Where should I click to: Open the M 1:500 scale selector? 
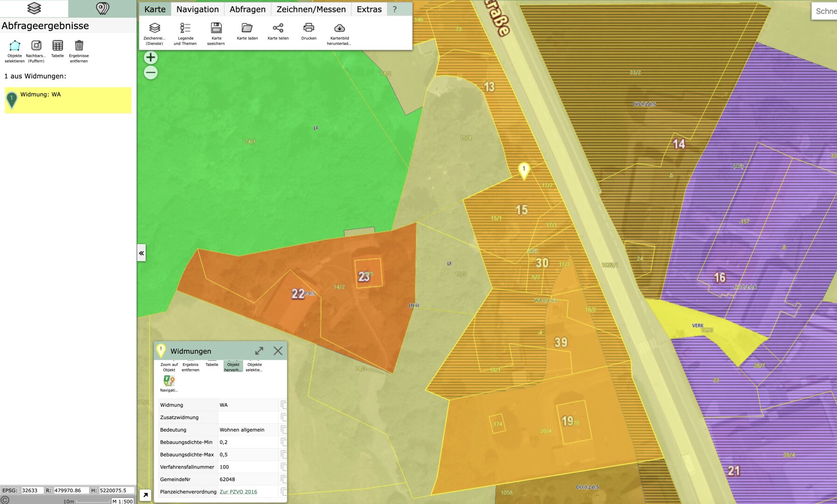123,501
